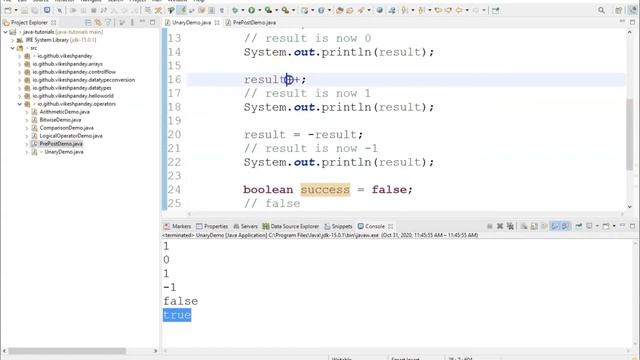This screenshot has width=640, height=360.
Task: Open the Servers tab
Action: click(x=245, y=226)
